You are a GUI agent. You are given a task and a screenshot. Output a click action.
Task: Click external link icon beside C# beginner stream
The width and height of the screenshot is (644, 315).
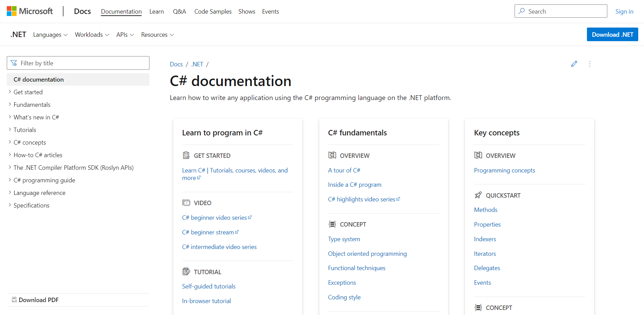tap(237, 232)
